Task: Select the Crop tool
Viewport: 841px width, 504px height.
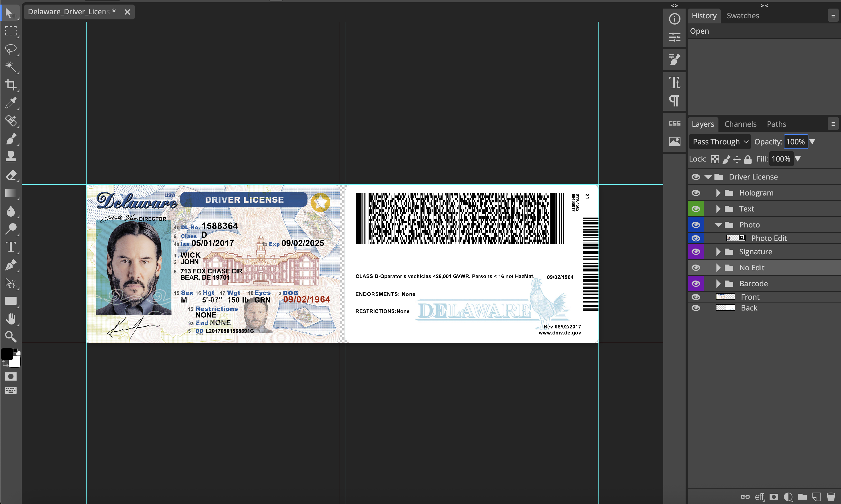Action: [x=11, y=85]
